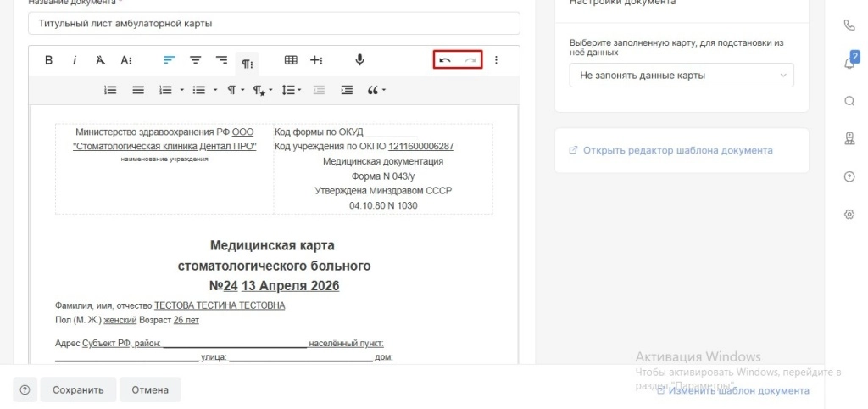This screenshot has height=409, width=868.
Task: Start voice input with the microphone icon
Action: (x=359, y=60)
